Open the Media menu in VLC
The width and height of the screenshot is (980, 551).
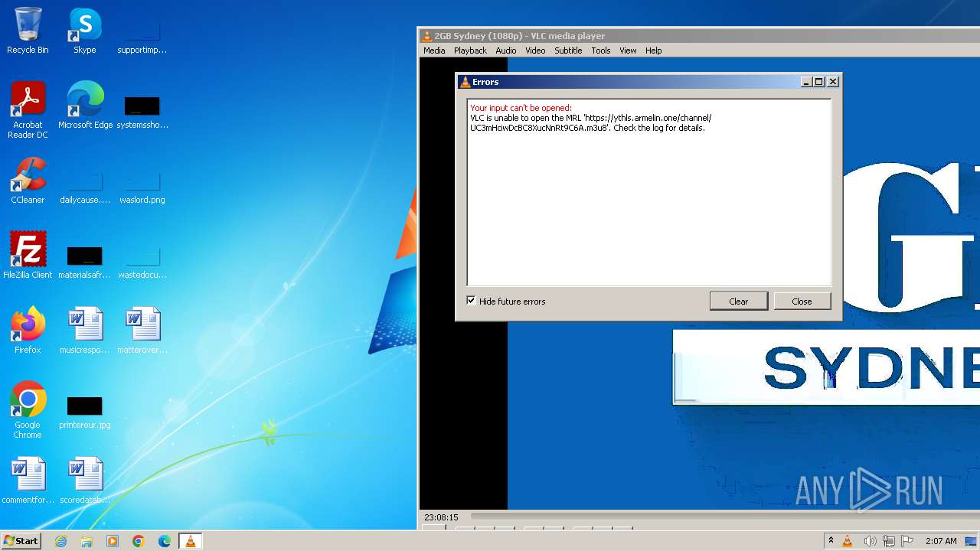click(434, 51)
